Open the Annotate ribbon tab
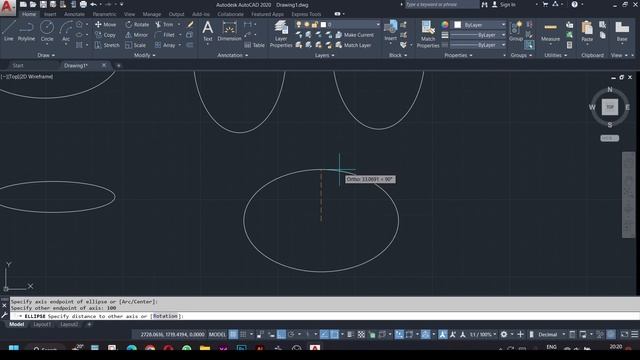This screenshot has width=640, height=360. click(x=74, y=14)
